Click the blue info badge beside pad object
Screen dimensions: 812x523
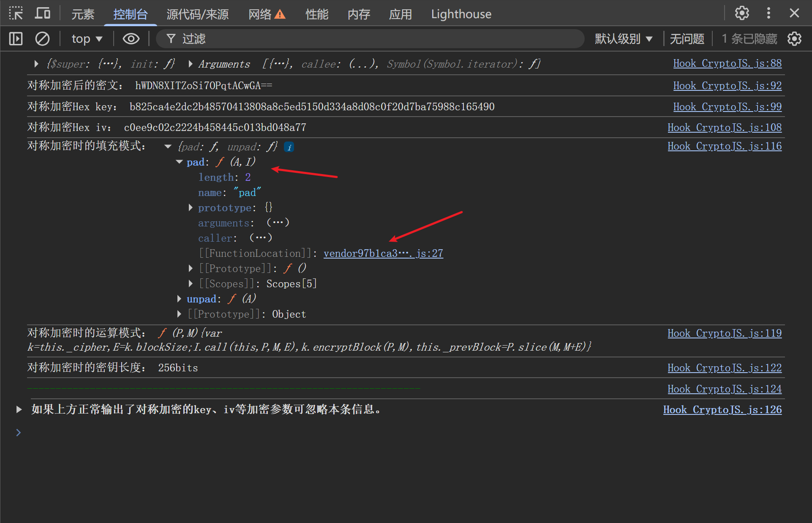[289, 147]
